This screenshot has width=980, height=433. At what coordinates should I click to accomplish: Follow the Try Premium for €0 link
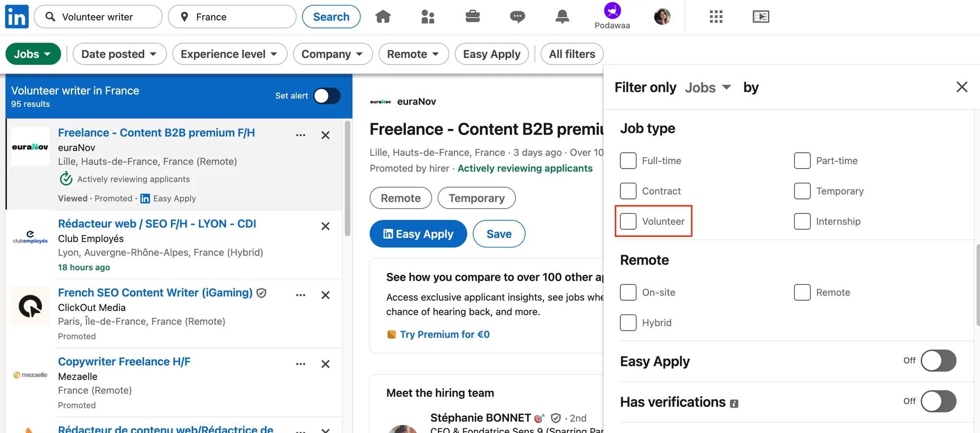(x=444, y=335)
